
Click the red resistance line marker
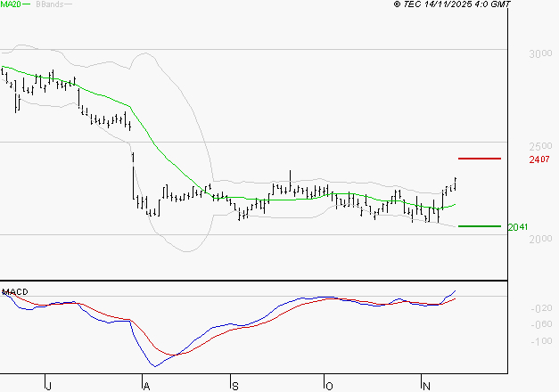[x=480, y=159]
